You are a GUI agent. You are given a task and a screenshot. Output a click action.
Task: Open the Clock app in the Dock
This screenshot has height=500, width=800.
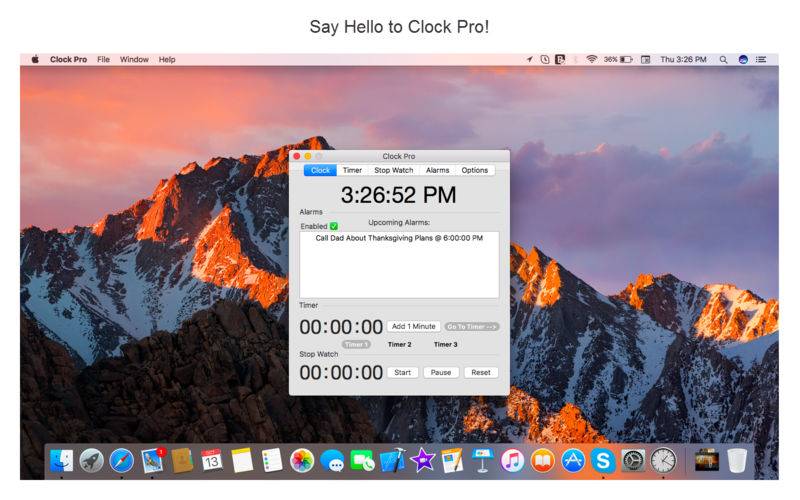coord(663,460)
